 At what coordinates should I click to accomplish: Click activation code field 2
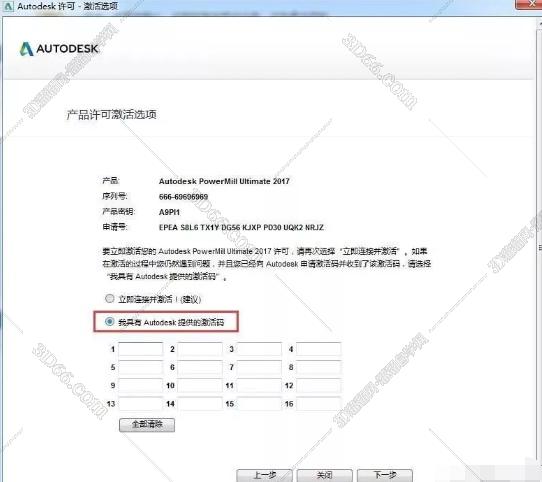point(200,349)
